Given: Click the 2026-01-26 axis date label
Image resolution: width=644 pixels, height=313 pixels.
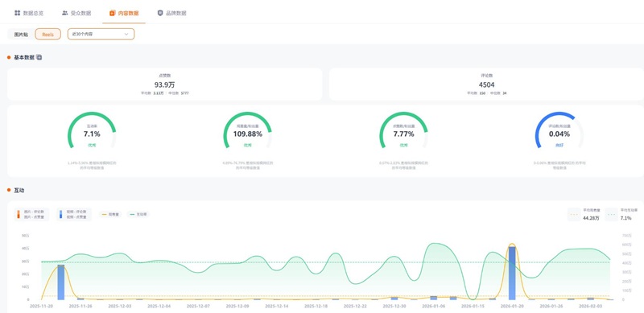Looking at the screenshot, I should [552, 306].
